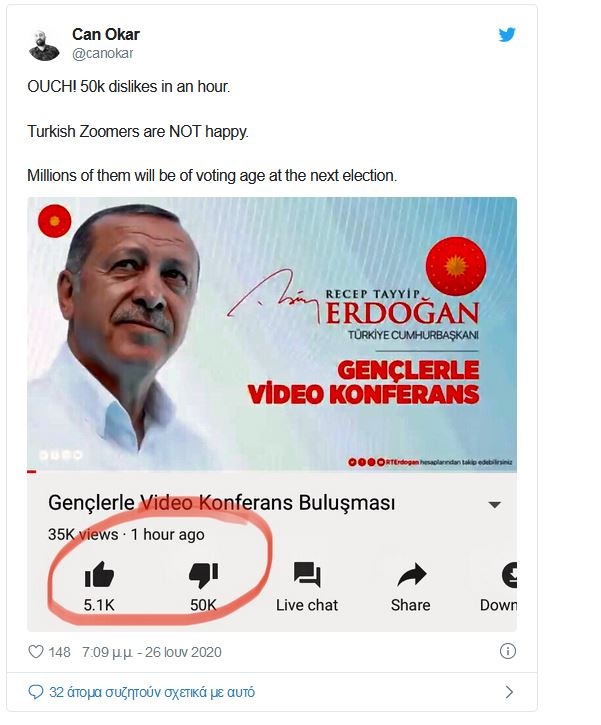Open the @canokar handle link

[x=103, y=54]
